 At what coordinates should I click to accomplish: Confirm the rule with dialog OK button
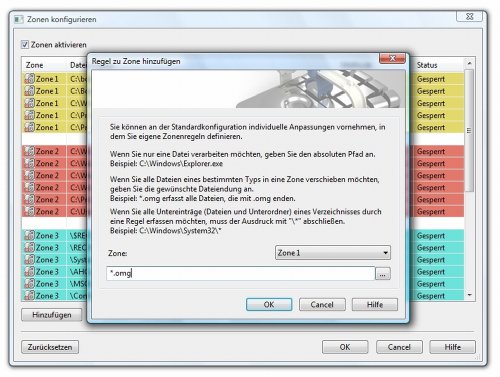[269, 304]
